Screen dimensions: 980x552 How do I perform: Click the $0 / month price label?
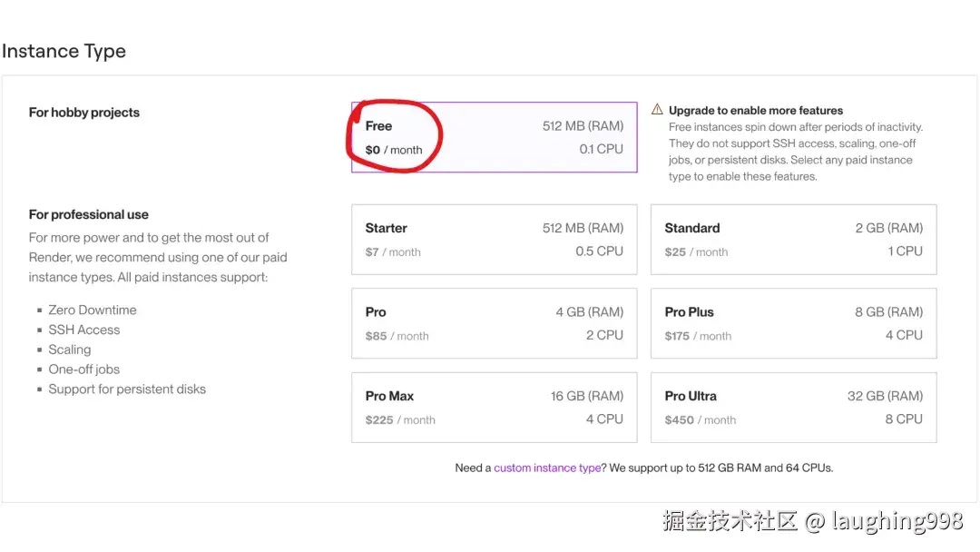click(x=394, y=150)
